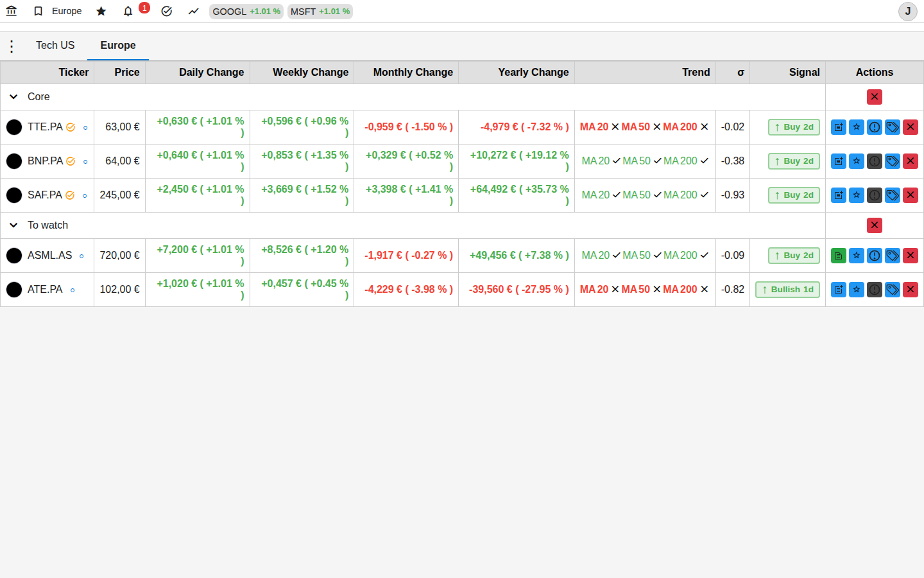Open the notifications bell
Screen dimensions: 924x578
coord(128,11)
